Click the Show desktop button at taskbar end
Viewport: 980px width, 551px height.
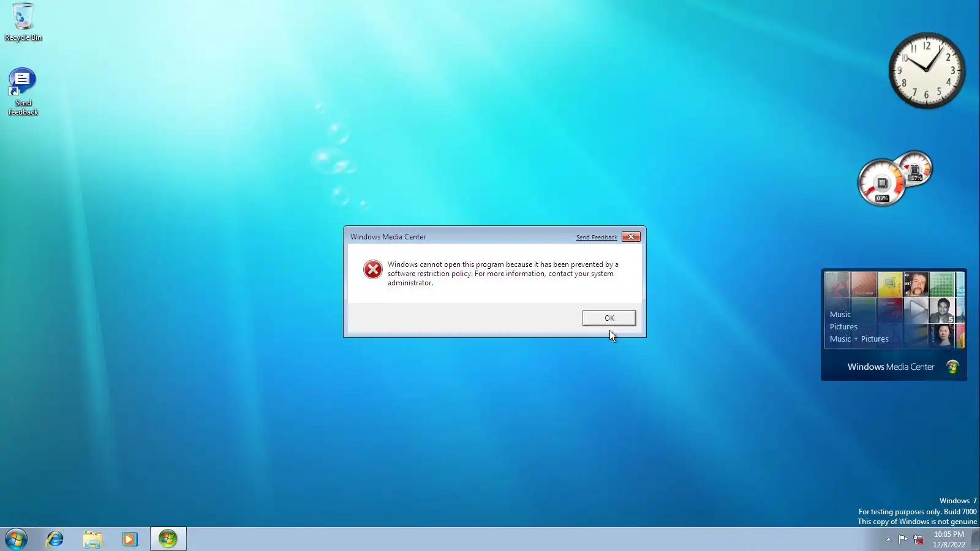coord(975,539)
